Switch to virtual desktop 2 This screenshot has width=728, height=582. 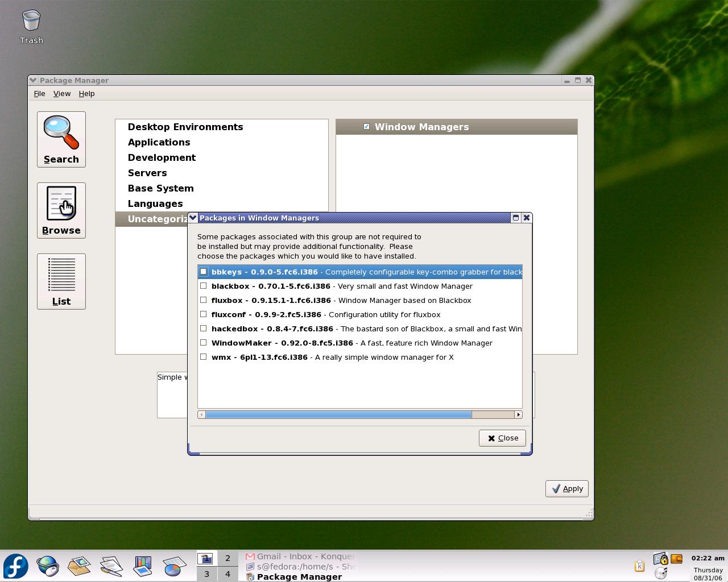227,559
